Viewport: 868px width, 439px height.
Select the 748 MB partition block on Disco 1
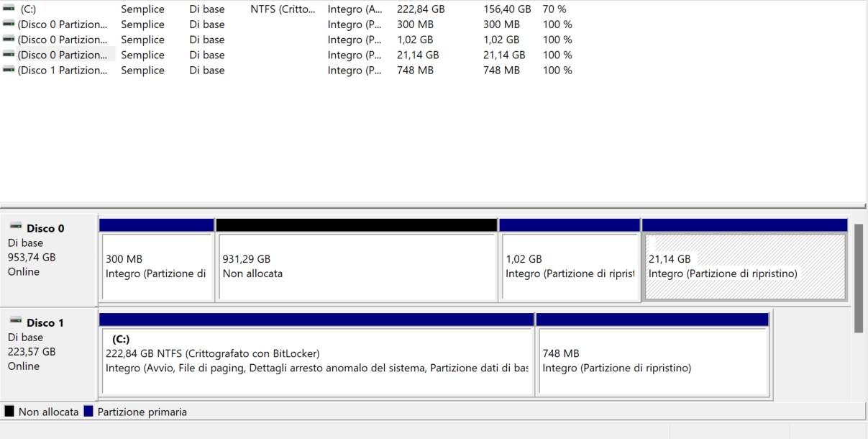[652, 361]
